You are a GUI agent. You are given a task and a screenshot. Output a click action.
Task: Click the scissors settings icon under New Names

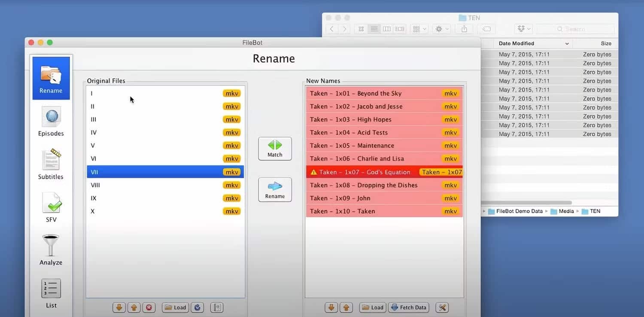(442, 308)
